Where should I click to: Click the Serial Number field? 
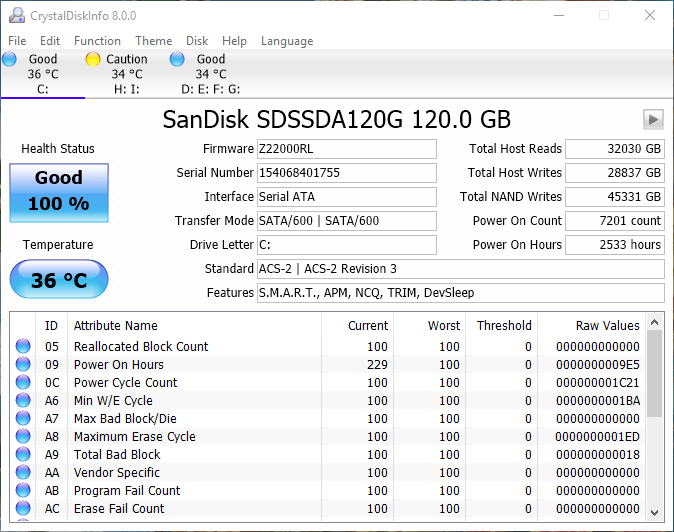346,173
